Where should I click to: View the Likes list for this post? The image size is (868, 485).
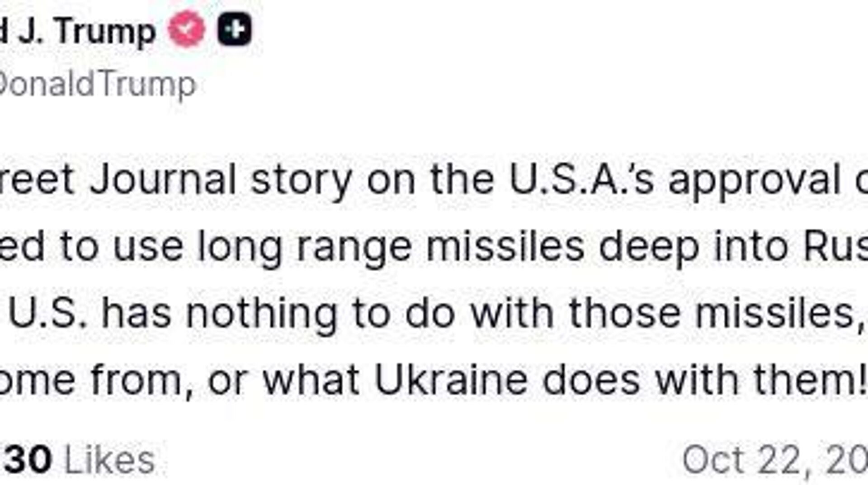point(110,460)
